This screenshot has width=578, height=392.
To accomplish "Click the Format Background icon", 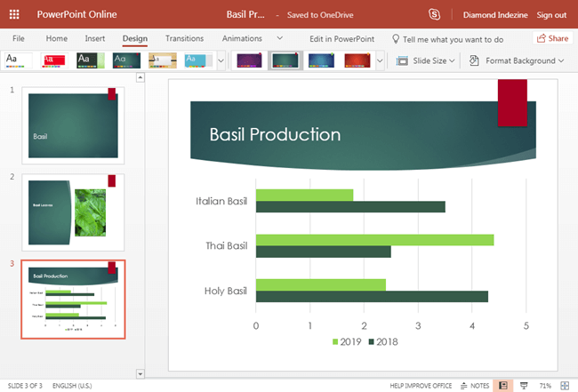I will [x=473, y=60].
